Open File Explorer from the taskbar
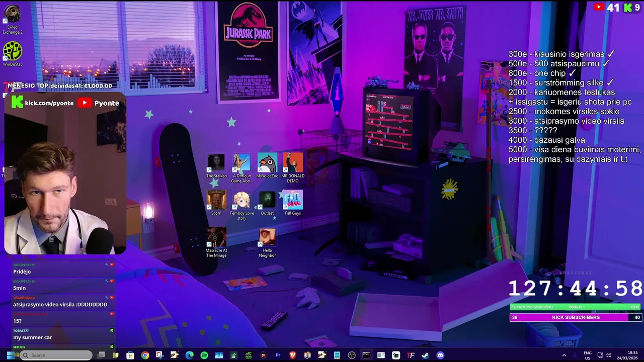The width and height of the screenshot is (644, 362). click(115, 355)
